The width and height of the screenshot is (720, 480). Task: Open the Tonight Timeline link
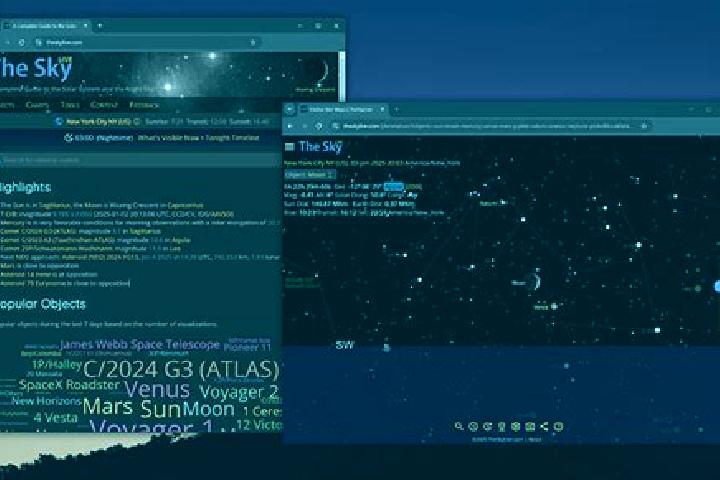tap(232, 138)
